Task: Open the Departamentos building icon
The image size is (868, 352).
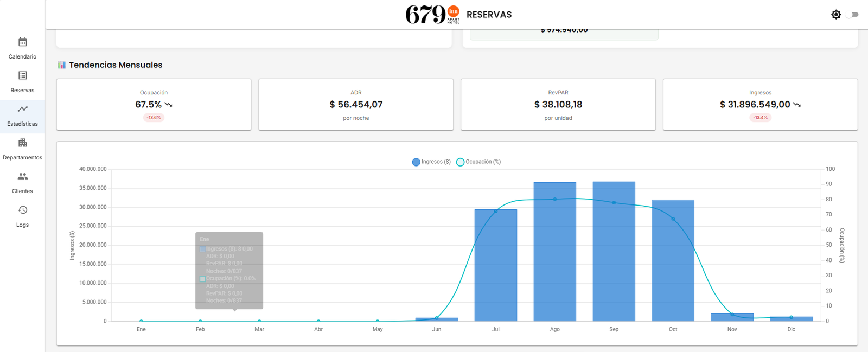Action: coord(22,143)
